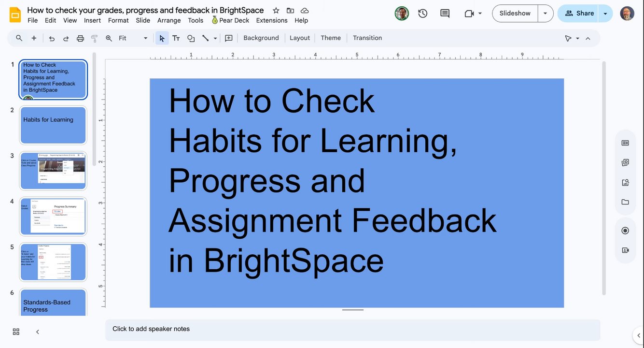Viewport: 644px width, 348px height.
Task: Expand the Fit zoom dropdown
Action: click(x=133, y=38)
